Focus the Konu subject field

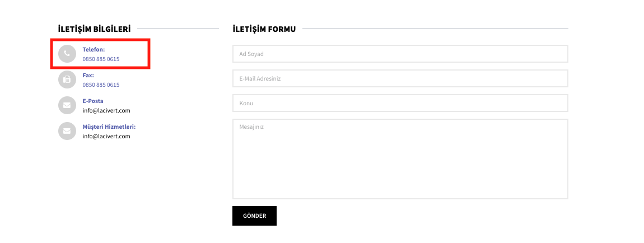400,103
